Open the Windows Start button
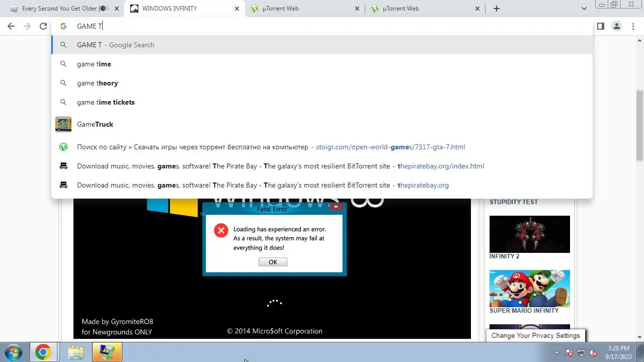The image size is (644, 362). (13, 352)
